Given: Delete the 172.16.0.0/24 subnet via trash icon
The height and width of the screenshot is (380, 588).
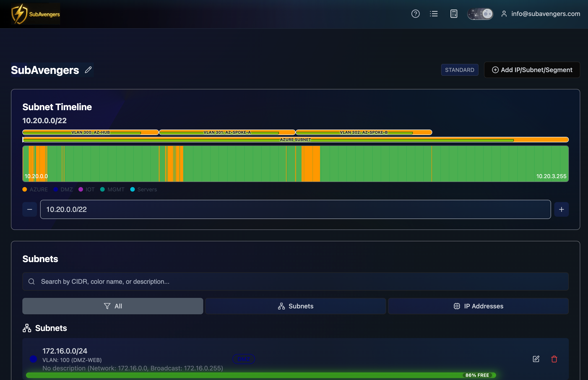Looking at the screenshot, I should (554, 359).
